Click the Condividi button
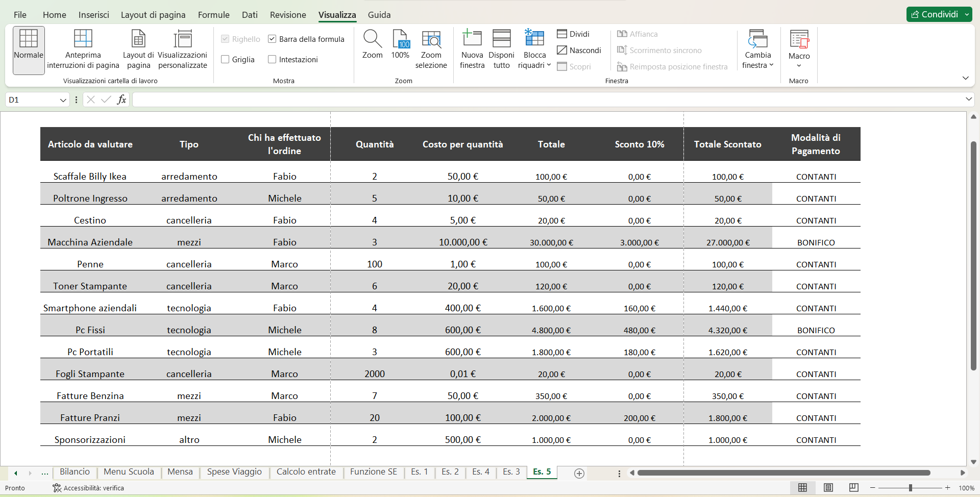 [x=934, y=14]
